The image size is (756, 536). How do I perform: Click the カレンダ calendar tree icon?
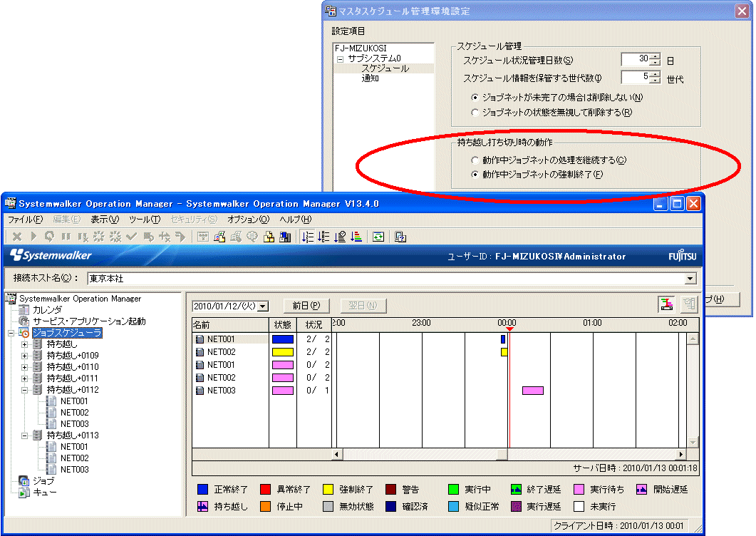(24, 310)
